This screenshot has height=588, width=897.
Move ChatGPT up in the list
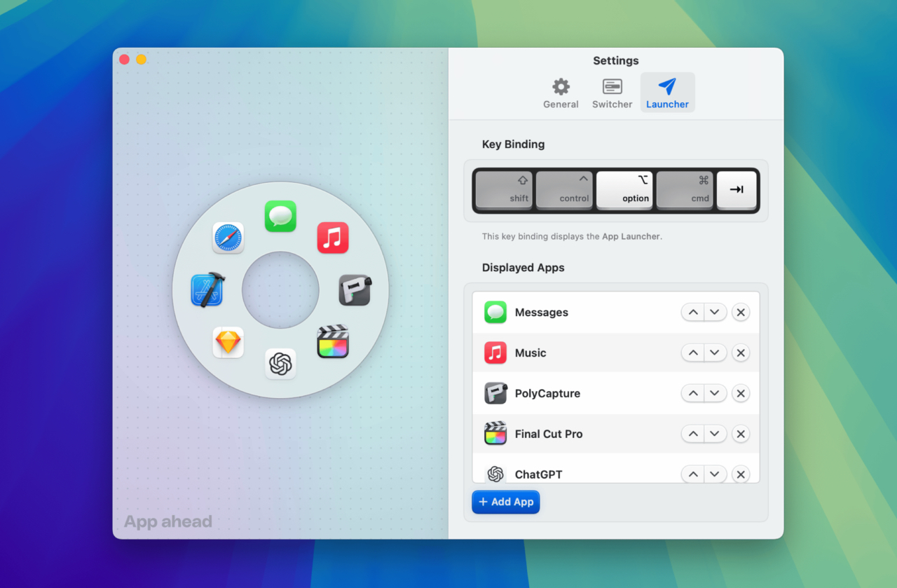(x=693, y=474)
